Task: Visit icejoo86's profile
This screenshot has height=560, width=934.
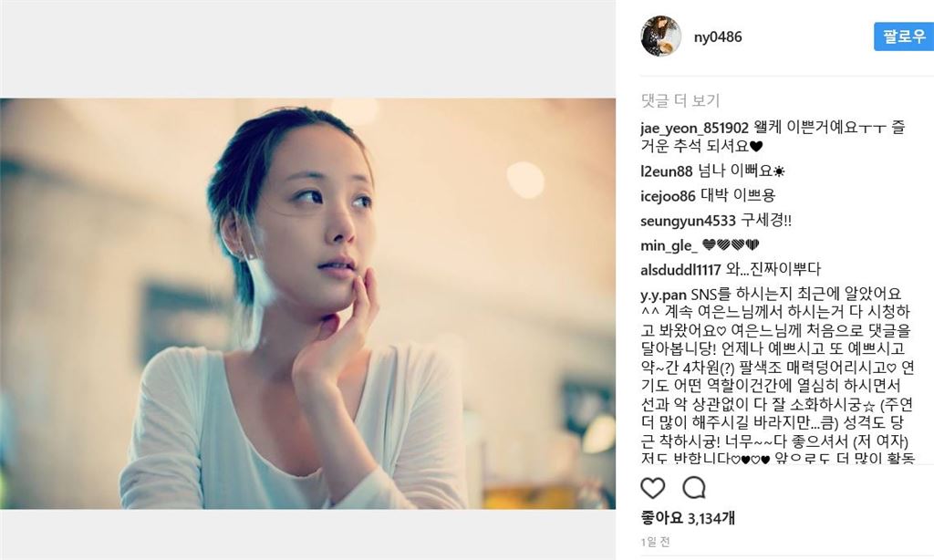Action: (x=668, y=196)
